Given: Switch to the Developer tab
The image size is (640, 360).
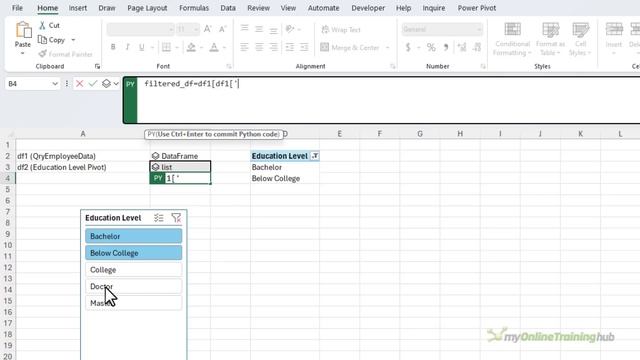Looking at the screenshot, I should 368,8.
